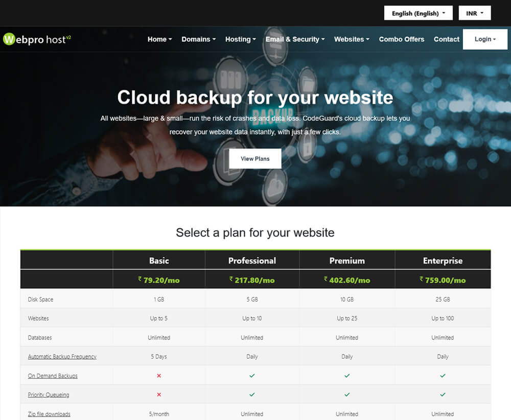Screen dimensions: 511x420
Task: Open the Login dropdown
Action: point(485,39)
